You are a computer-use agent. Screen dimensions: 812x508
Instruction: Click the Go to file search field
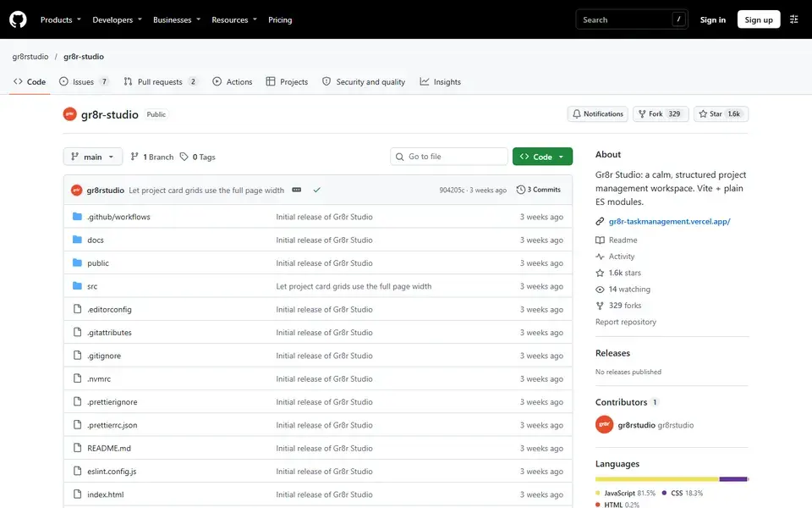click(449, 157)
